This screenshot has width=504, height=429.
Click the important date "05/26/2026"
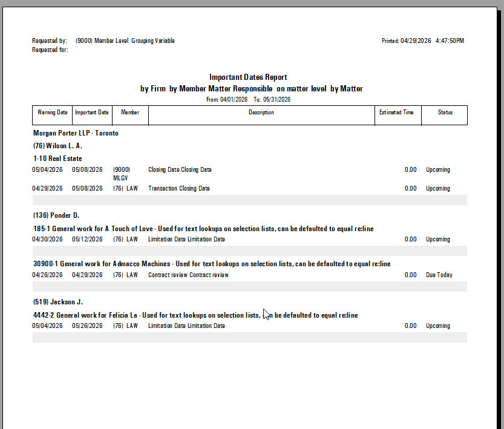[x=87, y=326]
